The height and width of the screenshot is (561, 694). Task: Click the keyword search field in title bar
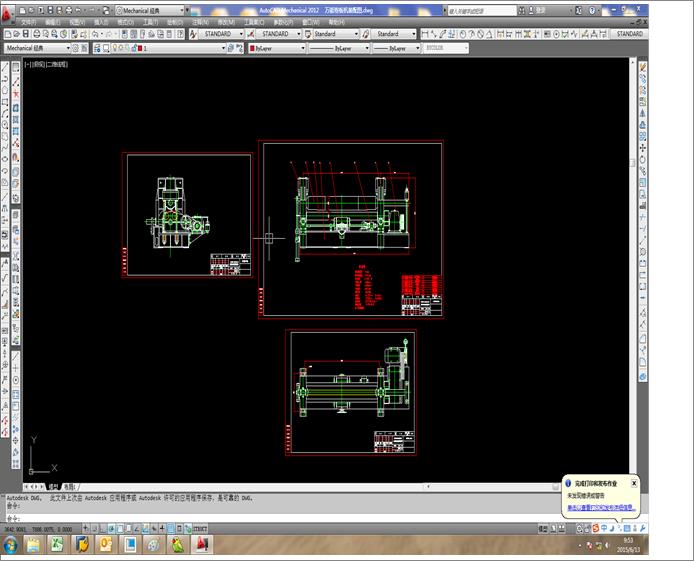pos(482,10)
